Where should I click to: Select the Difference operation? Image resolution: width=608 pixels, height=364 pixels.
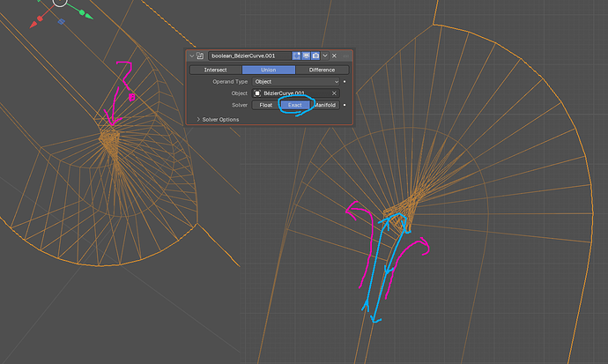pyautogui.click(x=322, y=70)
